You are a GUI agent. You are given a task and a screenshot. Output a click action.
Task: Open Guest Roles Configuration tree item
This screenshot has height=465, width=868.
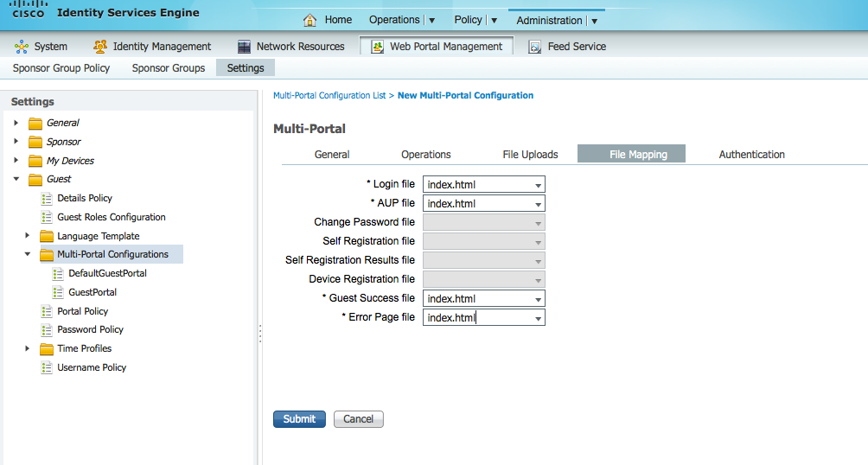(112, 217)
